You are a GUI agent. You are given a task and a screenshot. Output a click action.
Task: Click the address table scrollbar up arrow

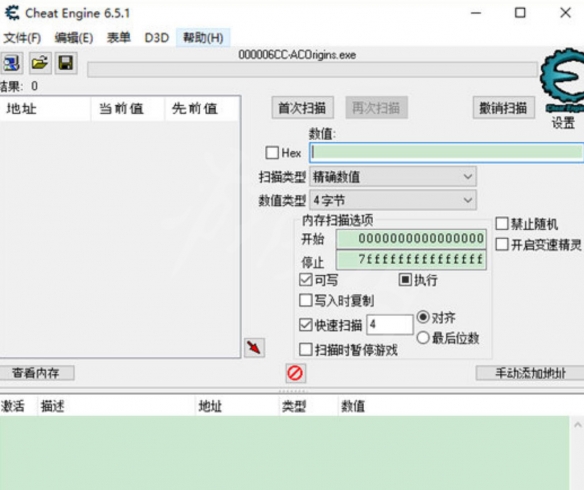pos(578,425)
